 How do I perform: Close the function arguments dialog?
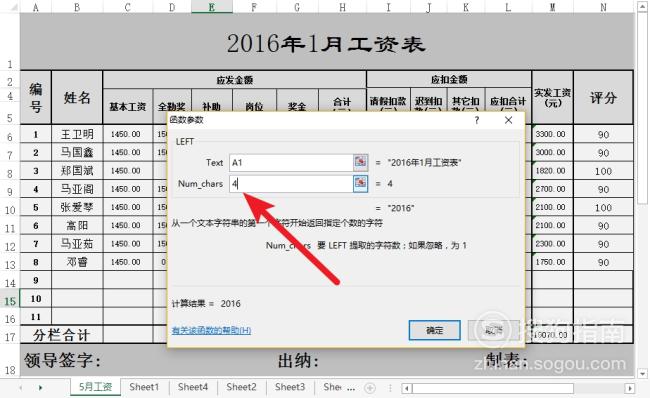pos(508,120)
